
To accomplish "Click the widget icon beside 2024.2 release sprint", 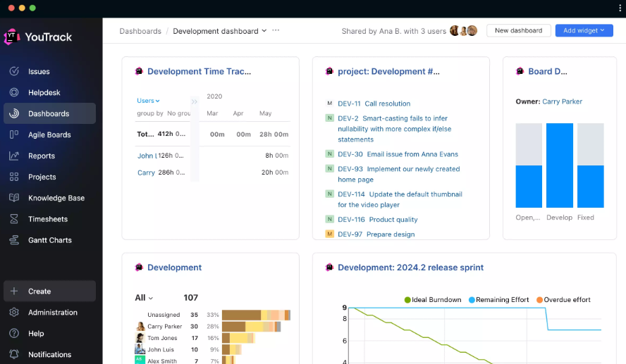I will click(329, 268).
